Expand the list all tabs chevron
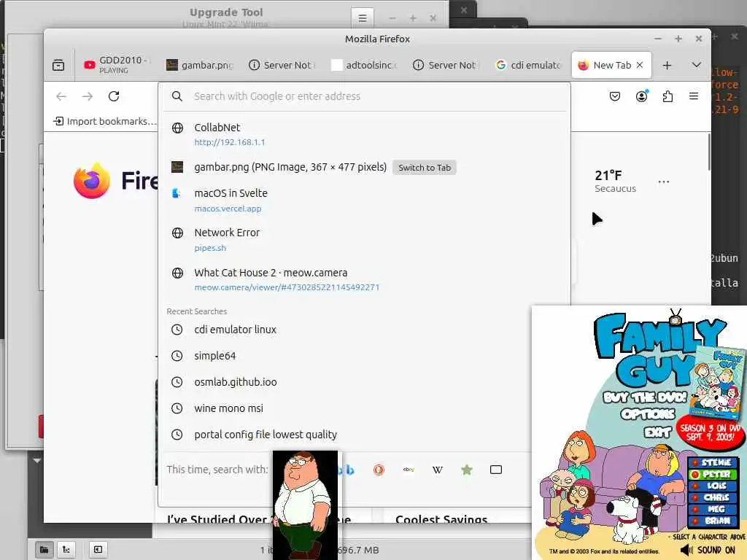The image size is (747, 560). [697, 65]
